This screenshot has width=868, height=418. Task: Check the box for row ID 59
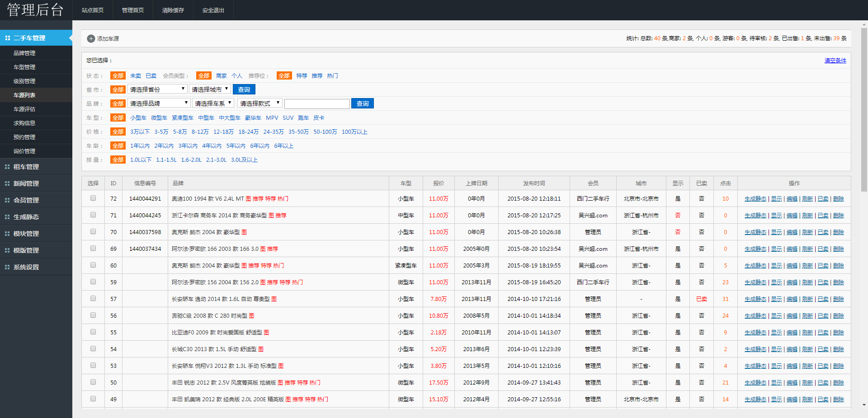(93, 282)
